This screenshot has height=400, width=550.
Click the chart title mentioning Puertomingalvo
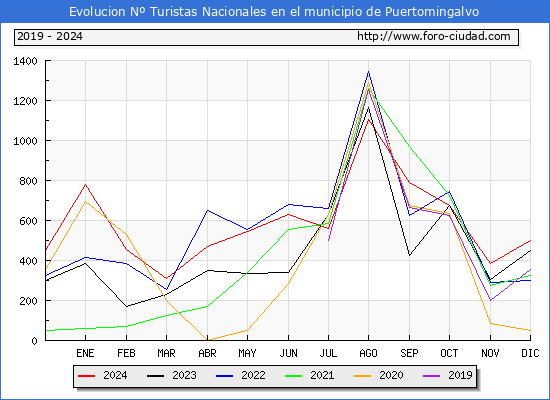274,12
